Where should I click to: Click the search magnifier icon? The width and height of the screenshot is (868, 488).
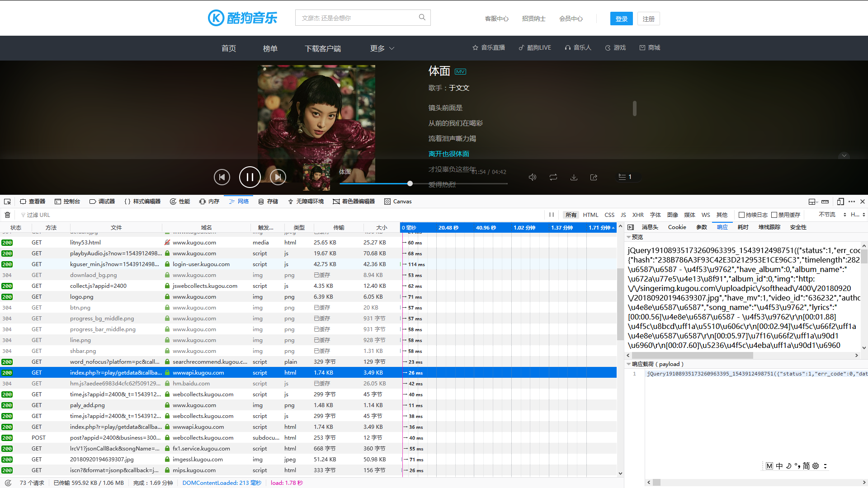point(422,17)
